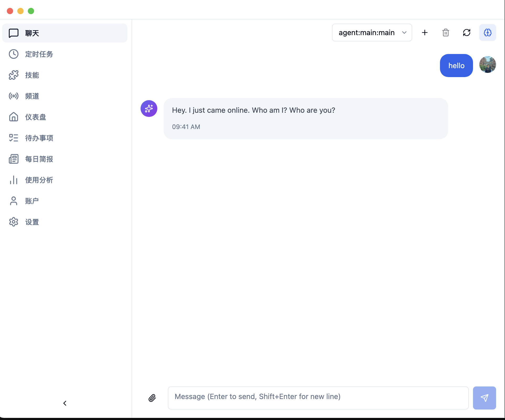Go to 账户 account page
Viewport: 505px width, 420px height.
(x=32, y=201)
